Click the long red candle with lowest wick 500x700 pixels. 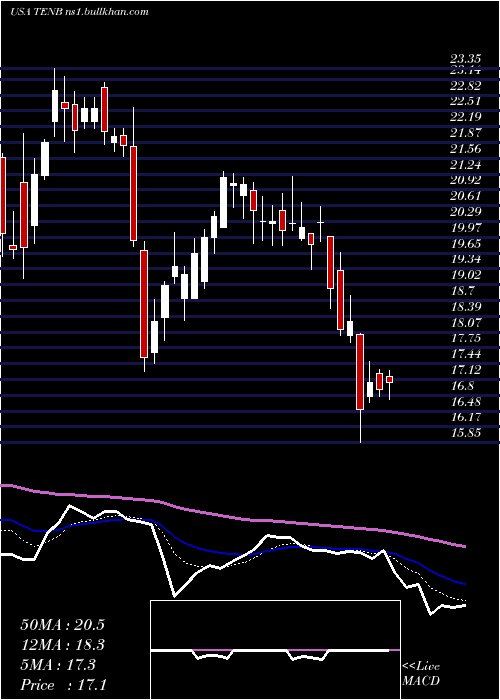pyautogui.click(x=360, y=388)
